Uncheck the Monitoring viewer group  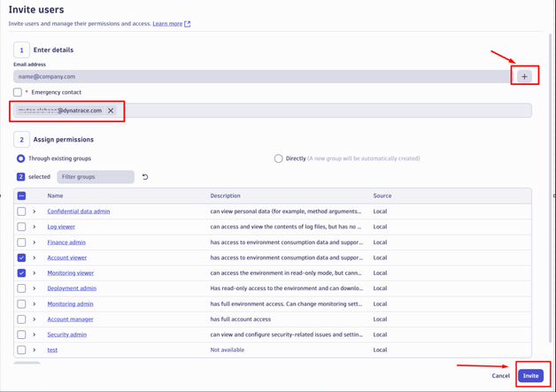pos(21,273)
